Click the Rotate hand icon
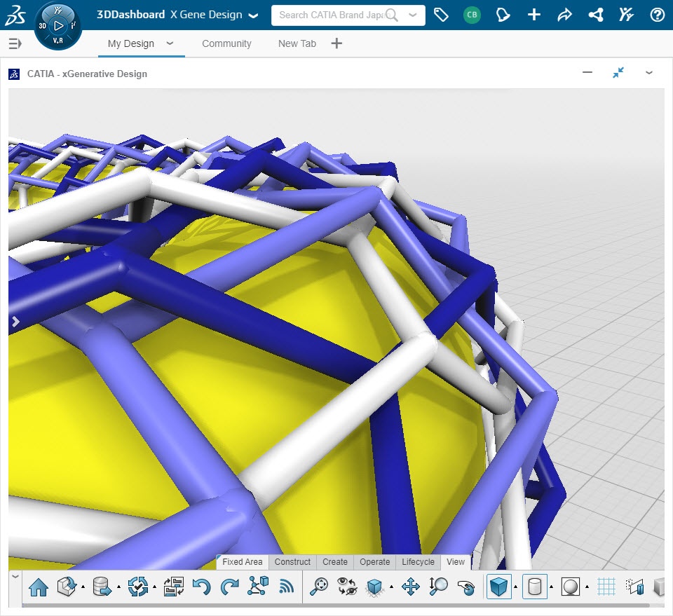The height and width of the screenshot is (616, 673). 466,587
